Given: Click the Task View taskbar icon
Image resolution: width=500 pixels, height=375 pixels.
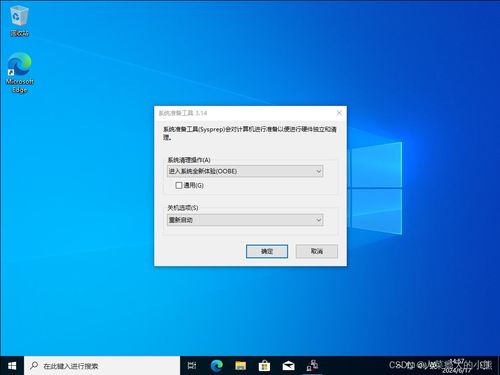Looking at the screenshot, I should click(x=192, y=366).
